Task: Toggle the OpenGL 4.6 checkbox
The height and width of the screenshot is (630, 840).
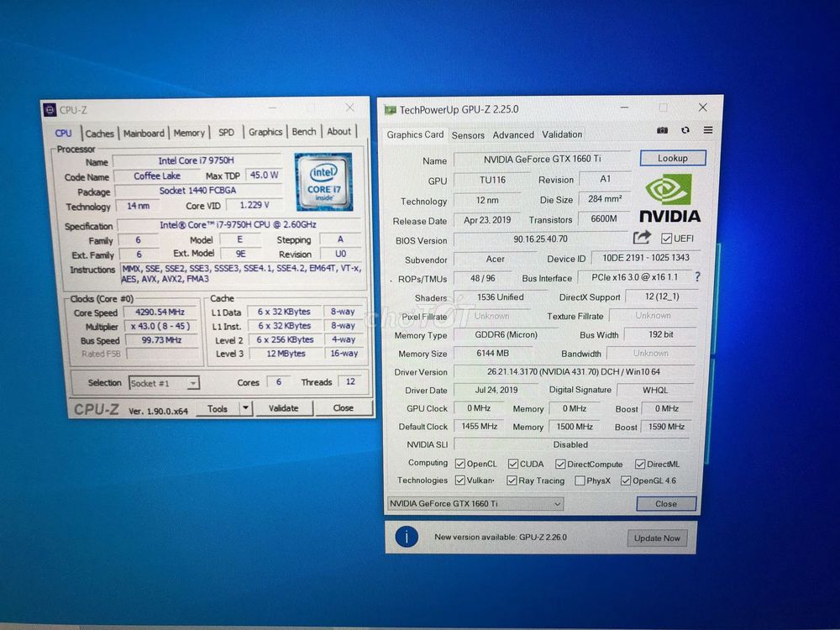Action: click(626, 480)
